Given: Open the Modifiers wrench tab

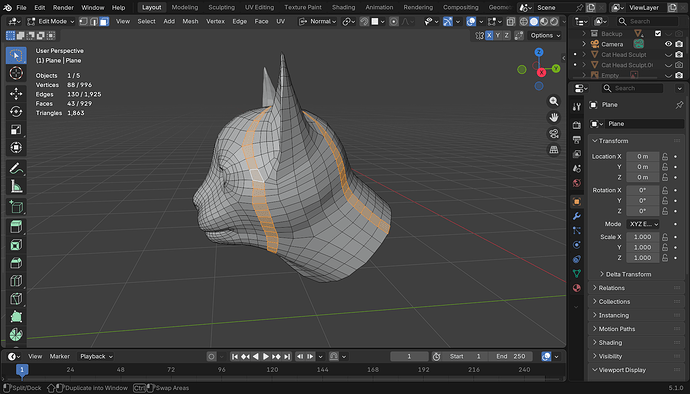Looking at the screenshot, I should point(576,216).
